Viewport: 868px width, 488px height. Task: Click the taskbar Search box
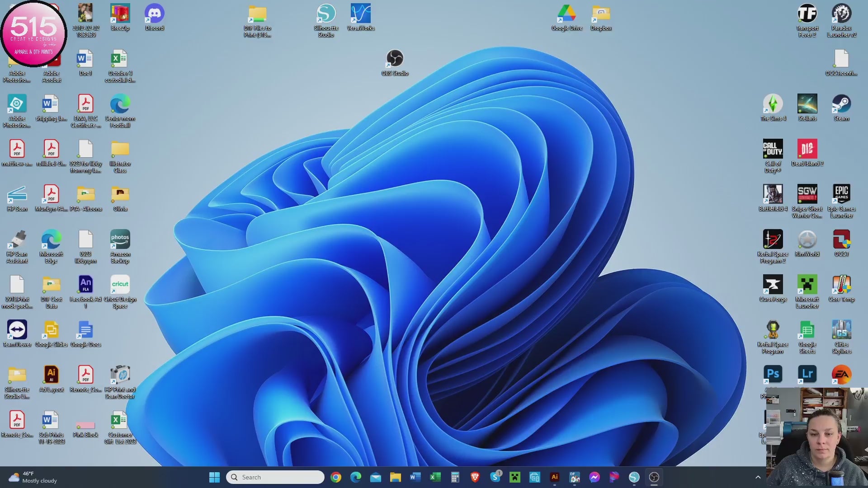tap(275, 477)
